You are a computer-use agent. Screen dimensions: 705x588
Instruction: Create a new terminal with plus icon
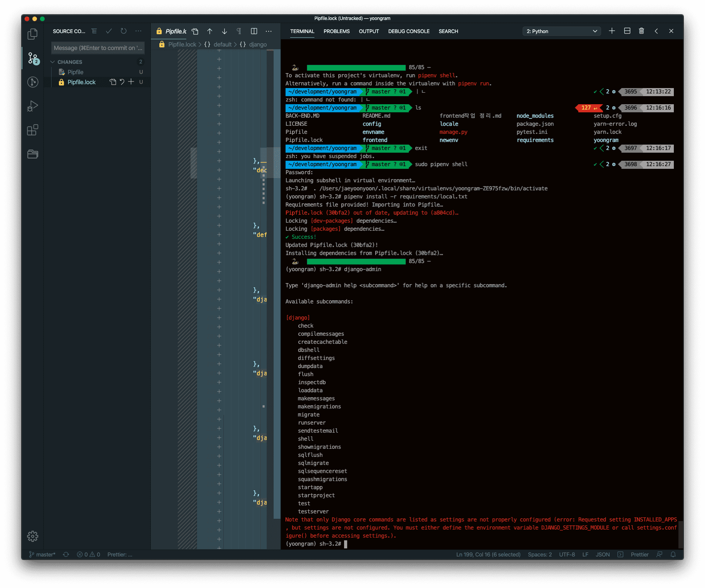click(612, 31)
